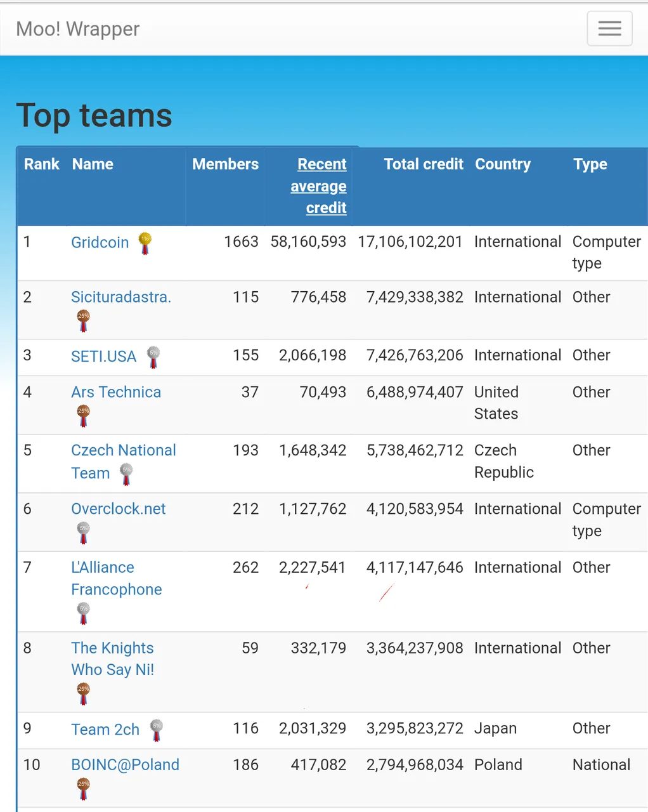This screenshot has height=812, width=648.
Task: Click the Rank column header
Action: [42, 164]
